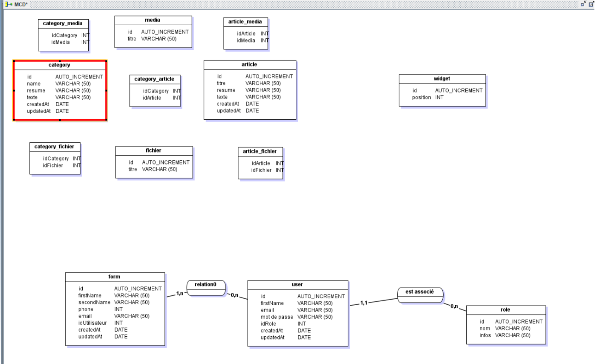Select the MCD* window title tab
Image resolution: width=597 pixels, height=364 pixels.
21,4
